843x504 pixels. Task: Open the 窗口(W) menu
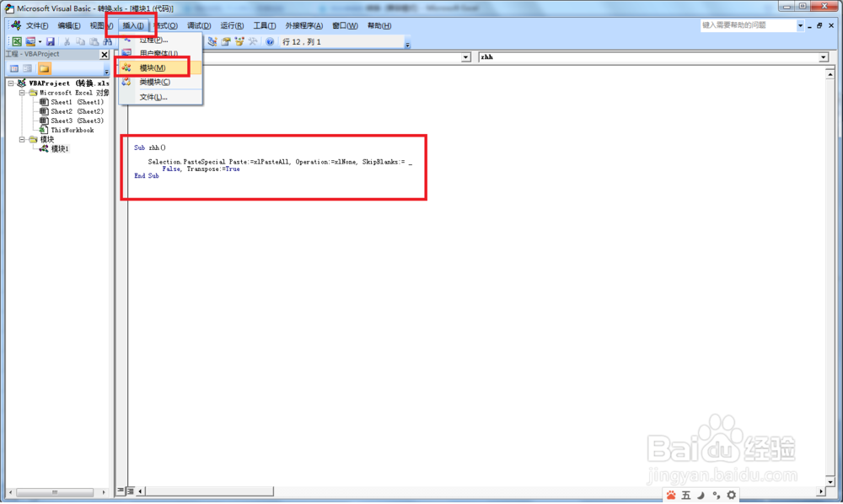[345, 26]
